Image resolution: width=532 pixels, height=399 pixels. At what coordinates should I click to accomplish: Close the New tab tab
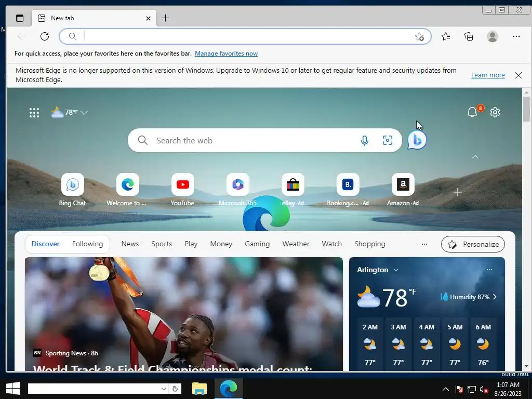coord(148,18)
